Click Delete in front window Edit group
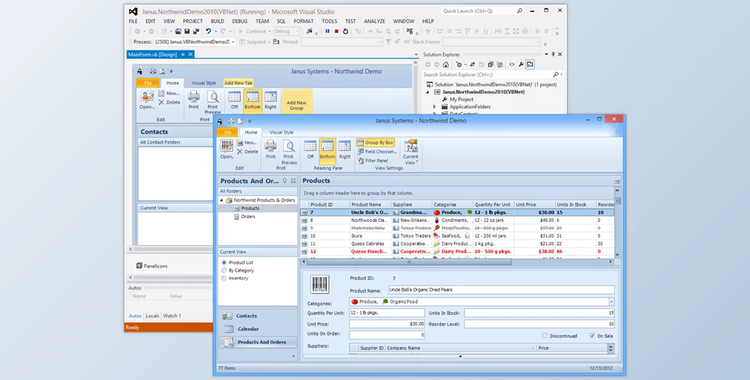 click(248, 152)
